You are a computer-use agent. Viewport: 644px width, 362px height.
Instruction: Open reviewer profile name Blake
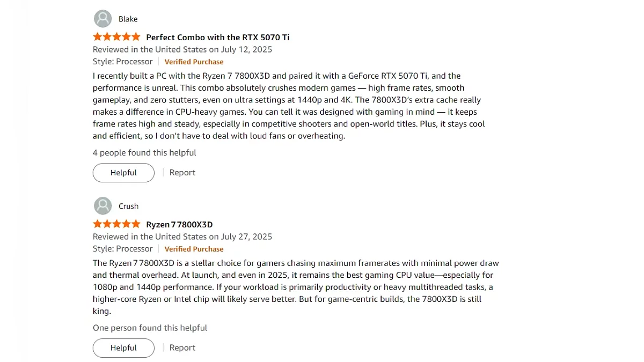coord(128,19)
